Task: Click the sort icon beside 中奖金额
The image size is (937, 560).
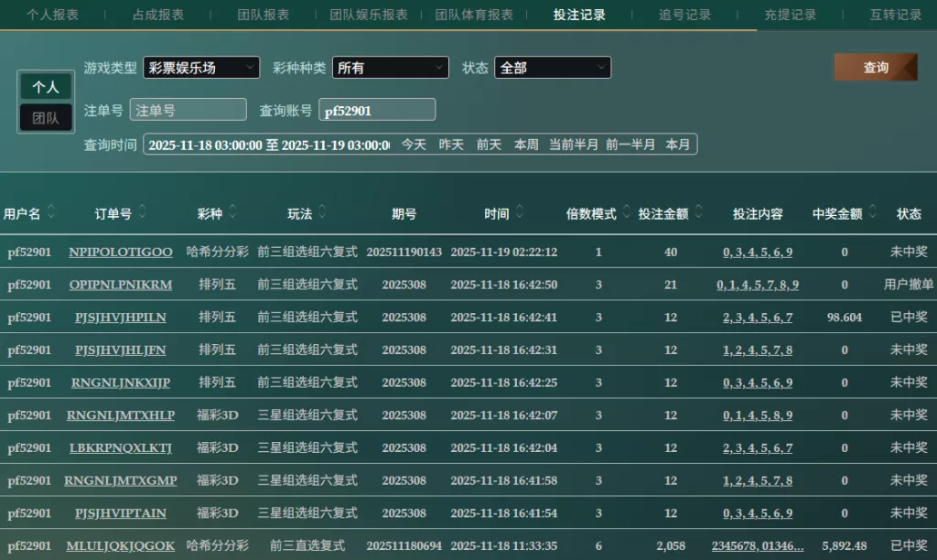Action: 872,213
